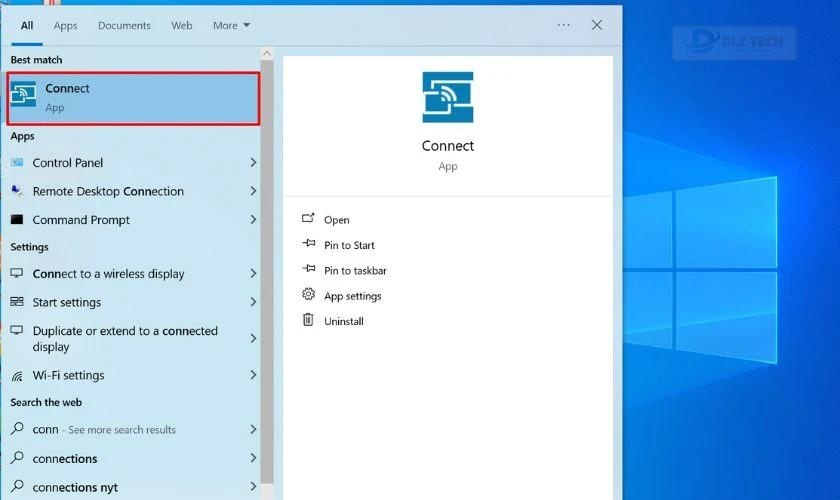Click the Pin to taskbar pin icon
Image resolution: width=840 pixels, height=500 pixels.
tap(309, 268)
